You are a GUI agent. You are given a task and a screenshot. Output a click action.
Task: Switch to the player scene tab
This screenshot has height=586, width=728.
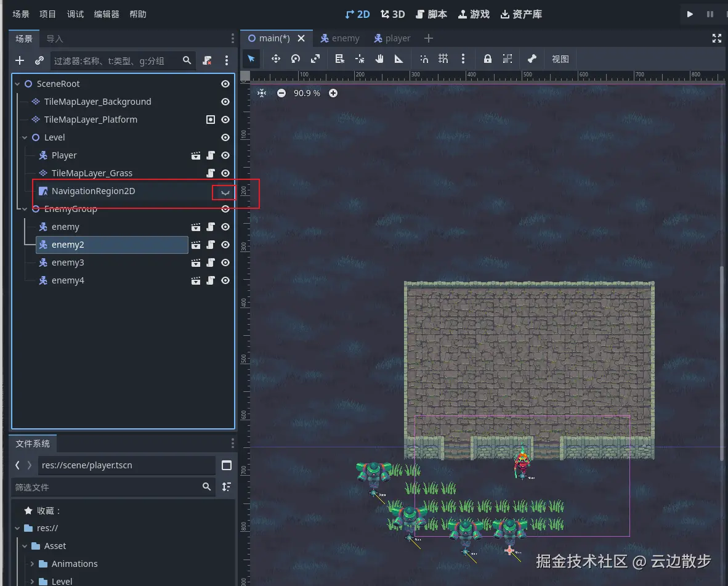tap(392, 38)
